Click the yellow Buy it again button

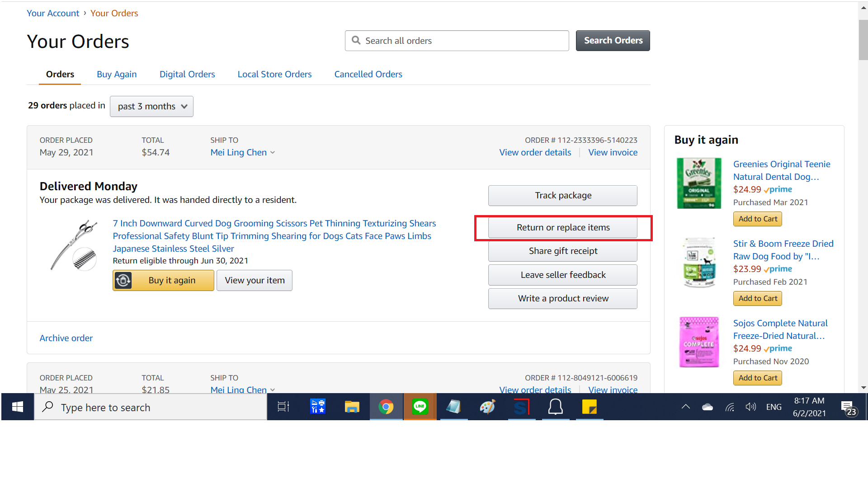pyautogui.click(x=163, y=280)
